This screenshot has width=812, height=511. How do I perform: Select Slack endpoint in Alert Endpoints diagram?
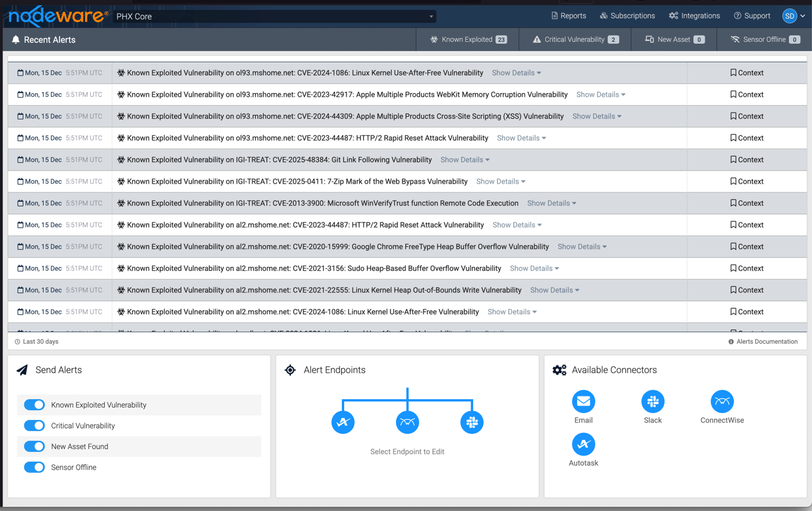pos(472,422)
